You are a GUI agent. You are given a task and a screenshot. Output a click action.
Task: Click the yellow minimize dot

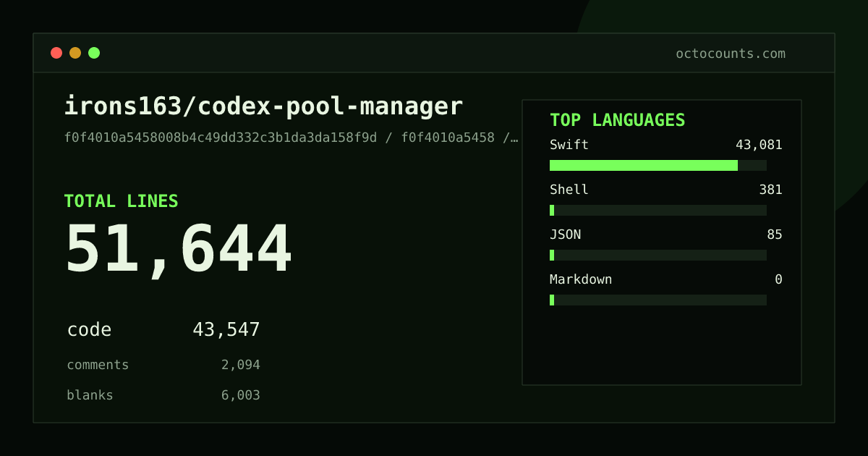coord(75,53)
